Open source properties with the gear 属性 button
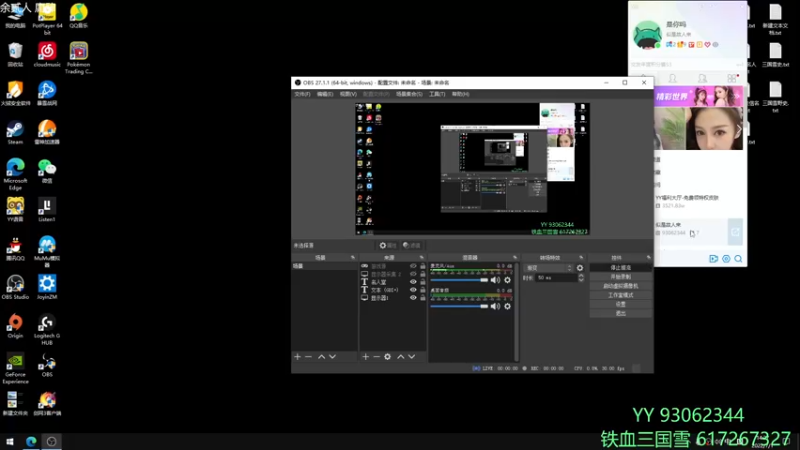This screenshot has width=800, height=450. coord(388,245)
